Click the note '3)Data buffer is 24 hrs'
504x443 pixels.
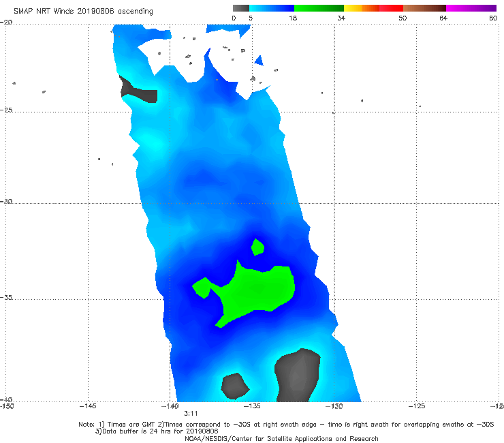[157, 431]
